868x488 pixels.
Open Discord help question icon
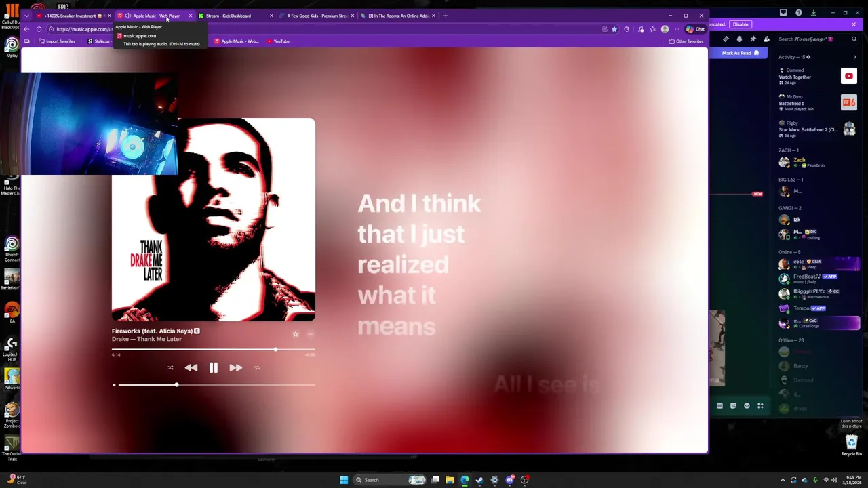tap(799, 12)
